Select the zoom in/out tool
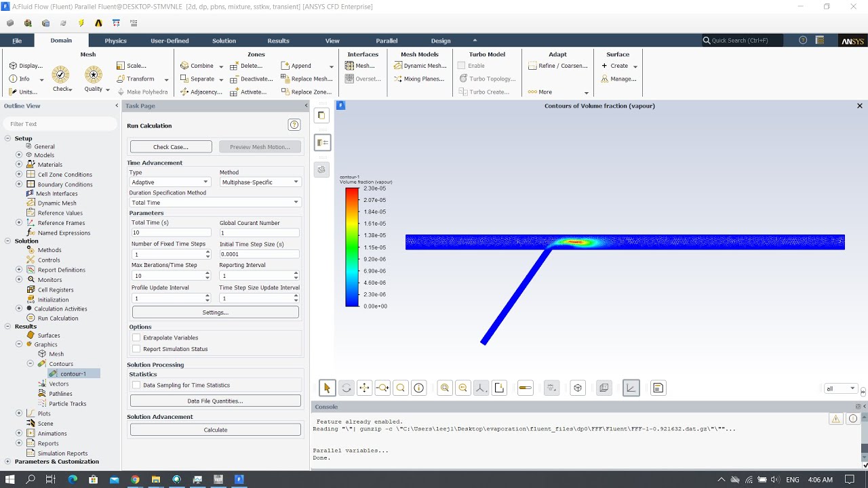The height and width of the screenshot is (488, 868). point(382,388)
